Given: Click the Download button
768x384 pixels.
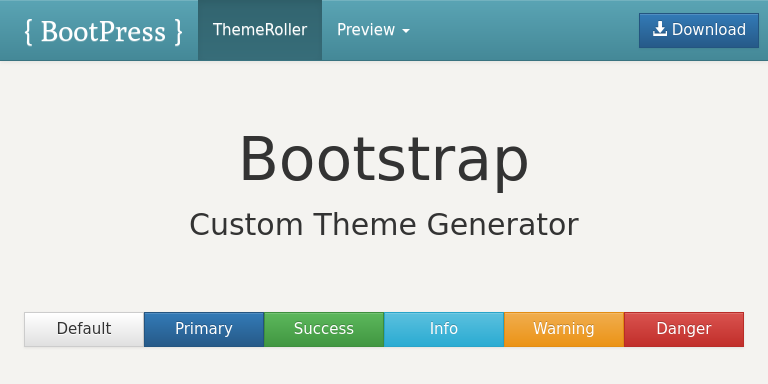Looking at the screenshot, I should click(699, 30).
